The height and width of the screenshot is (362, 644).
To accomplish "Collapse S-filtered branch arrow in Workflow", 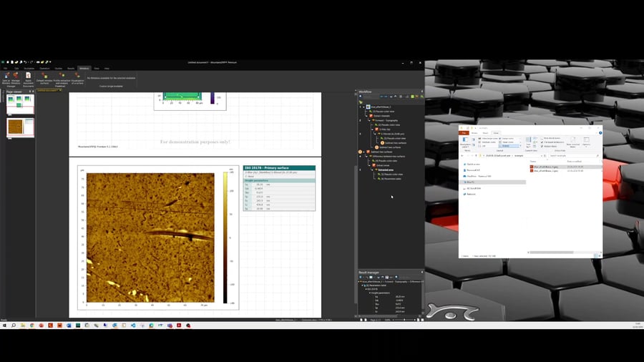I will click(376, 134).
